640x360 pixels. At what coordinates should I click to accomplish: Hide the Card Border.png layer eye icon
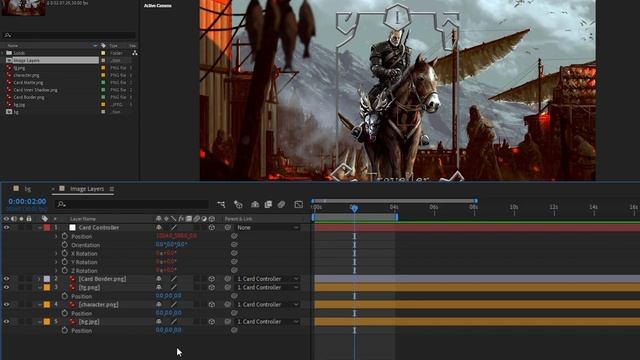[x=6, y=279]
